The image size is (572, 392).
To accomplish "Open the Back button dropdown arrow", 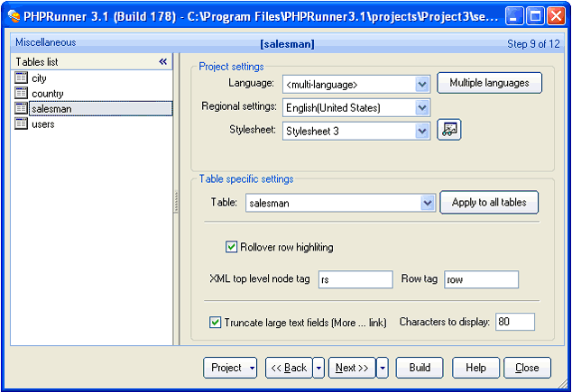I will pos(318,368).
